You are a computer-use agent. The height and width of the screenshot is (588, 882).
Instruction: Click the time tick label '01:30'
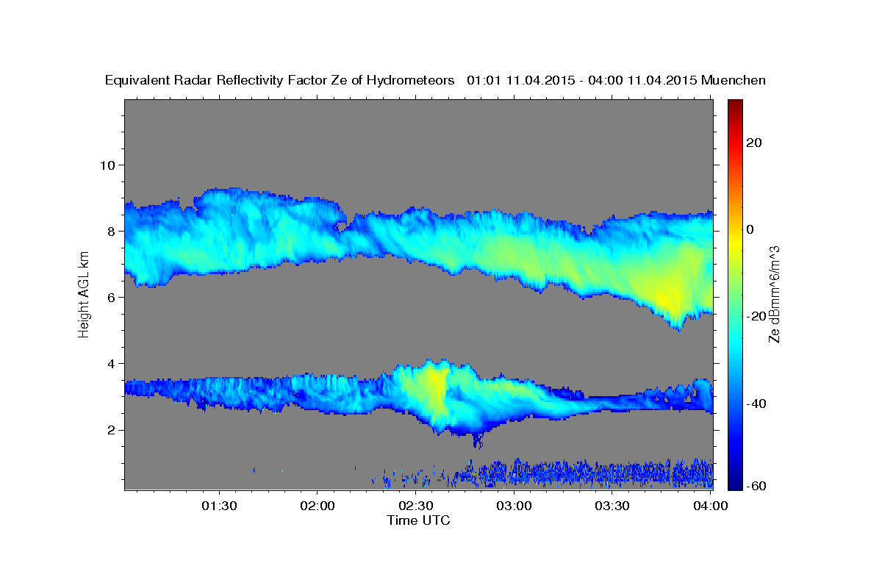pyautogui.click(x=219, y=506)
